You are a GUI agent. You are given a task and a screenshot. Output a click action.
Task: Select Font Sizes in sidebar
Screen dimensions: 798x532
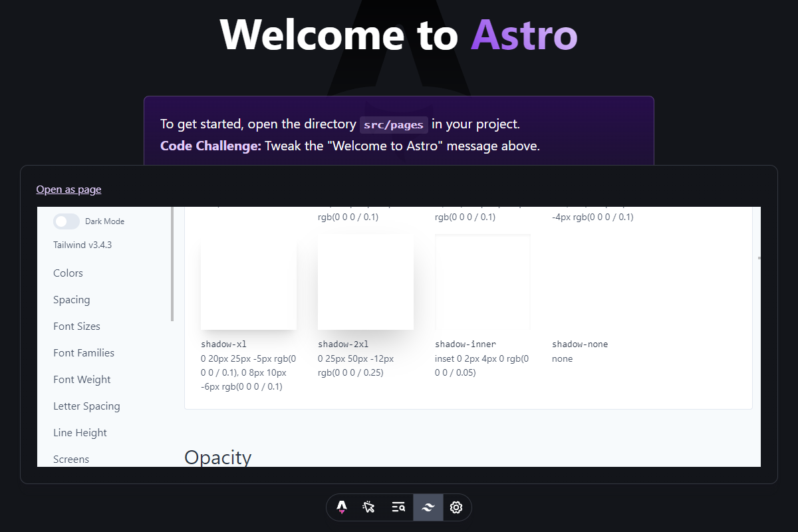click(x=76, y=327)
